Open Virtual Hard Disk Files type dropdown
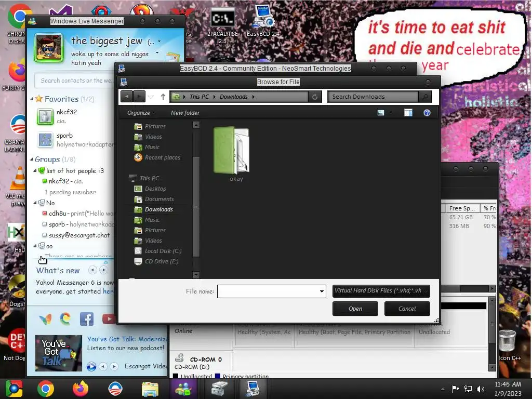The width and height of the screenshot is (532, 399). pyautogui.click(x=381, y=291)
